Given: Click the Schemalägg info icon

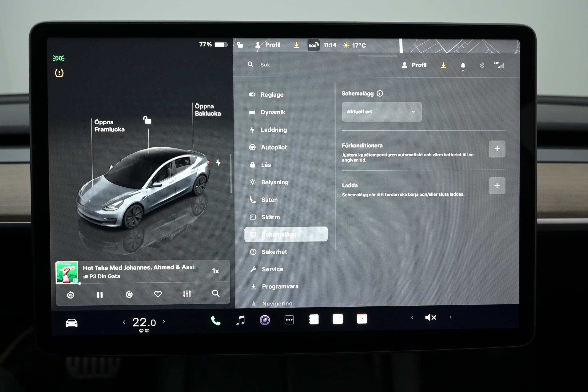Looking at the screenshot, I should click(x=380, y=94).
